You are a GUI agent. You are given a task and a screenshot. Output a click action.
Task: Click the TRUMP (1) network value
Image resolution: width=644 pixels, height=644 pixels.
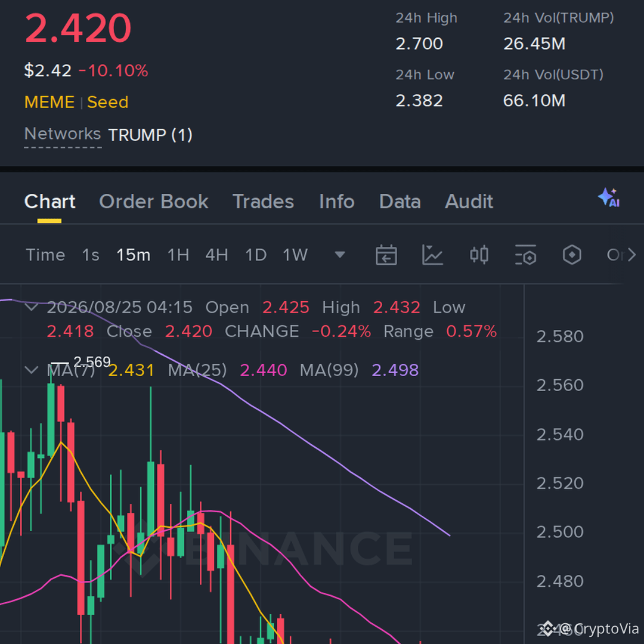point(150,135)
